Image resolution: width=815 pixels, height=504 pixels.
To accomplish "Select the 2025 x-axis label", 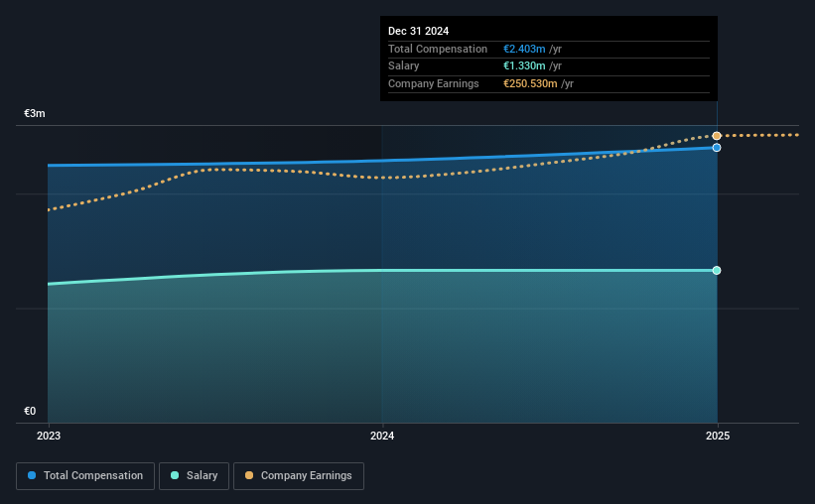I will point(718,436).
